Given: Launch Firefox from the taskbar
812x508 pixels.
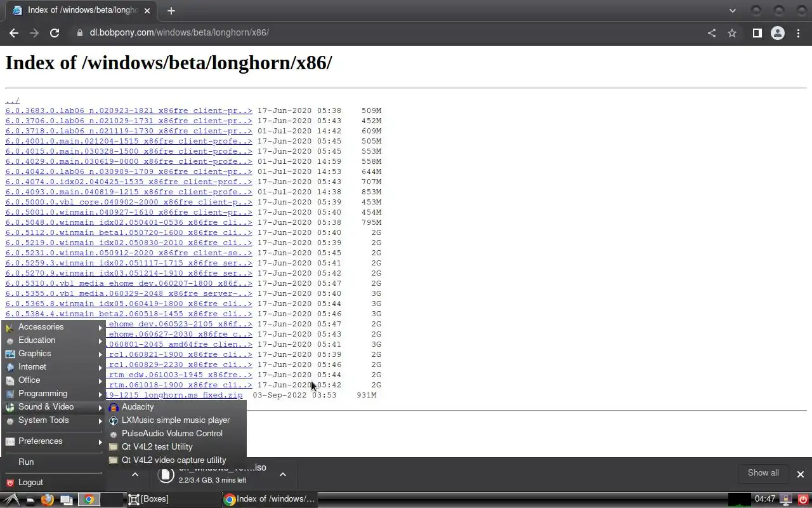Looking at the screenshot, I should point(48,500).
